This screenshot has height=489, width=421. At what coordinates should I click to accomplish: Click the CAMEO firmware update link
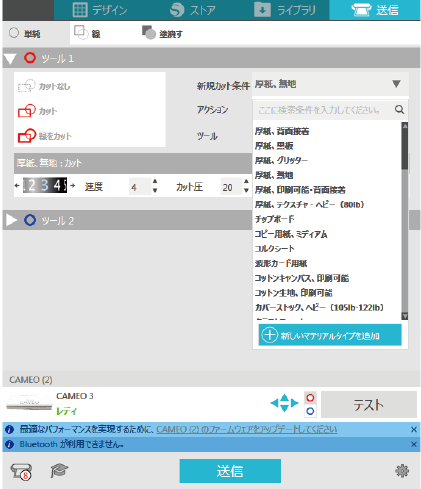[247, 429]
